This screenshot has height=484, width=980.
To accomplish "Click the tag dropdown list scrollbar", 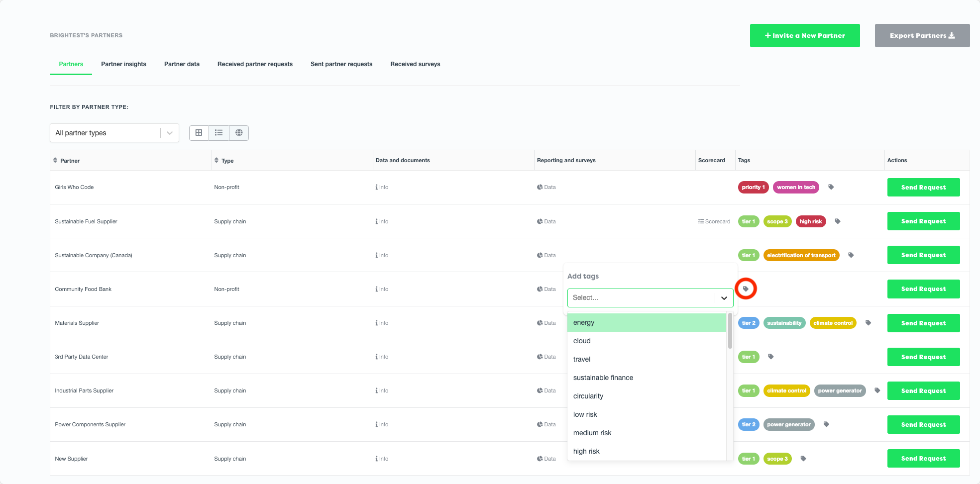I will (x=730, y=331).
